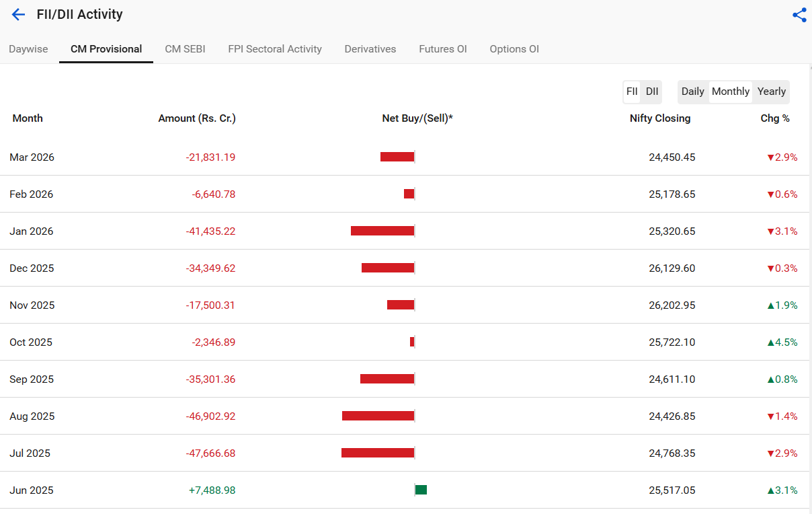Viewport: 812px width, 514px height.
Task: Toggle the view to DII
Action: point(651,91)
